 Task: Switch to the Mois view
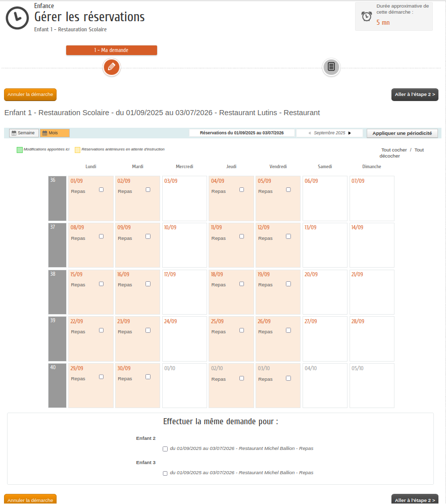tap(55, 133)
